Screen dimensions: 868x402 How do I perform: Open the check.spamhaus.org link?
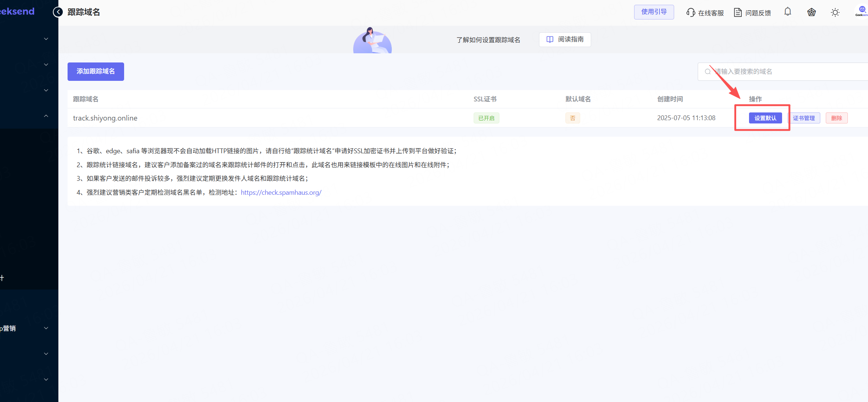[281, 193]
